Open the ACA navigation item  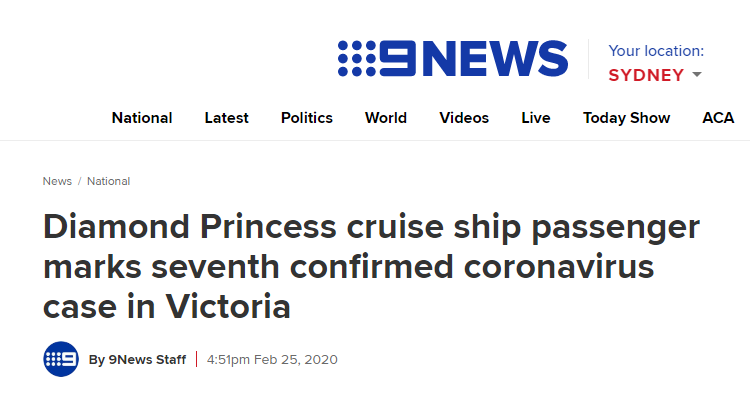pyautogui.click(x=718, y=118)
